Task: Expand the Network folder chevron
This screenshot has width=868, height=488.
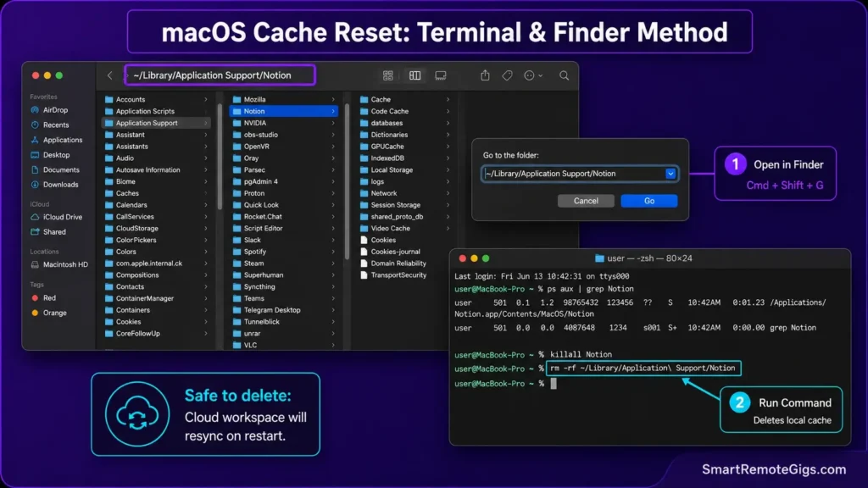Action: (448, 193)
